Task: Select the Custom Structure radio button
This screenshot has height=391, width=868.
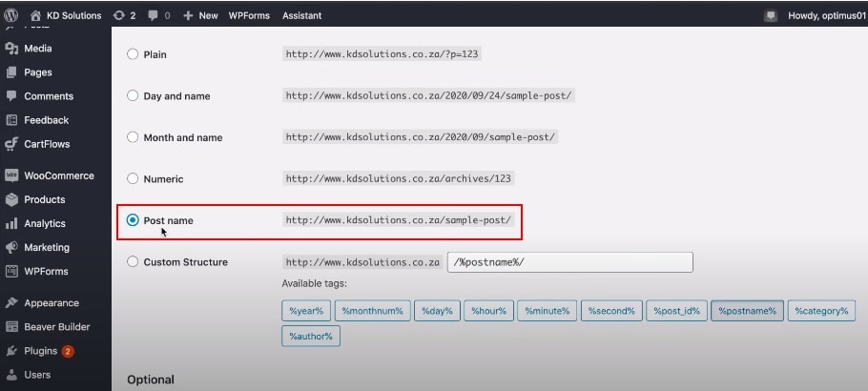Action: coord(133,262)
